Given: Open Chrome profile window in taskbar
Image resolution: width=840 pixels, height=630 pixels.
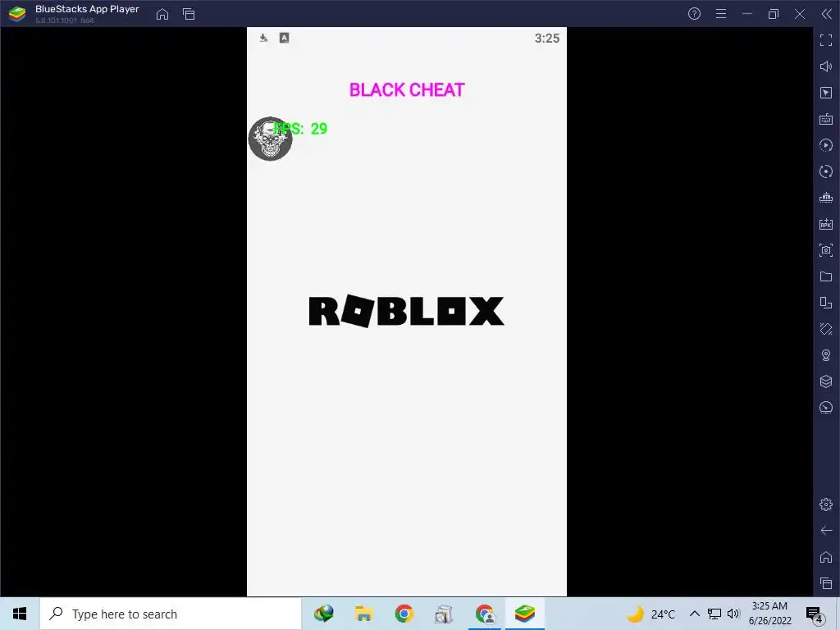Looking at the screenshot, I should 485,614.
